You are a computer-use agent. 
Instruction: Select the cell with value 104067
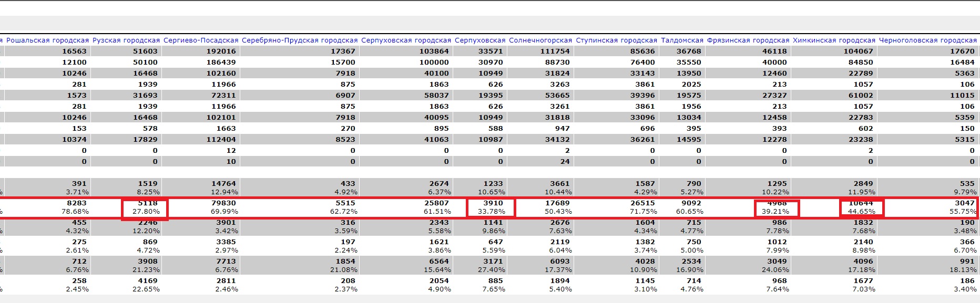[x=834, y=51]
